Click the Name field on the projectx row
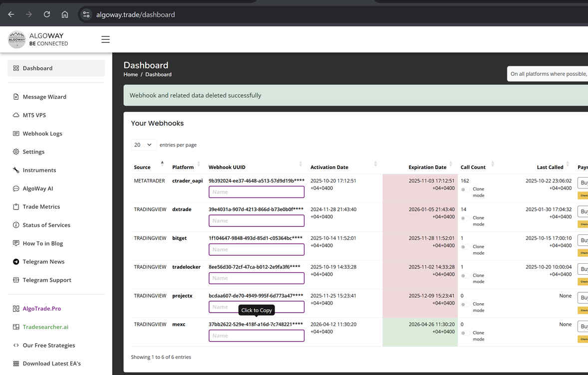The width and height of the screenshot is (588, 375). pos(256,307)
